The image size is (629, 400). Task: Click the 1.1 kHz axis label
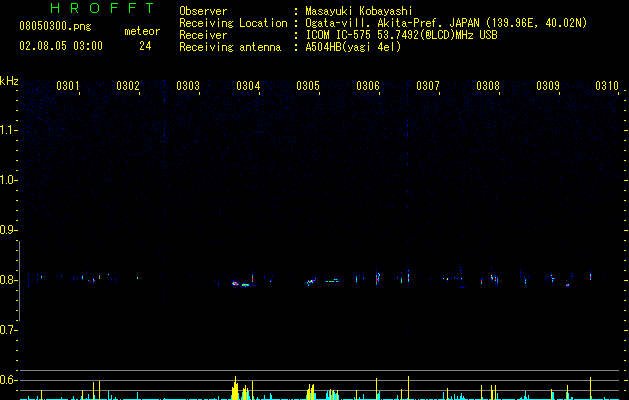pyautogui.click(x=8, y=130)
